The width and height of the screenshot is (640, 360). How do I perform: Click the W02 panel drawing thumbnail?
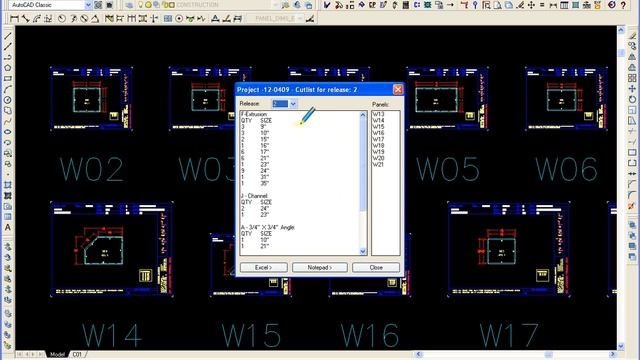[x=91, y=99]
